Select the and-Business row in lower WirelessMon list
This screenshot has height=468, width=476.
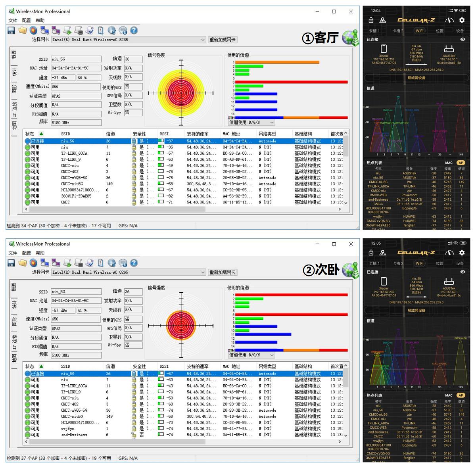(183, 435)
